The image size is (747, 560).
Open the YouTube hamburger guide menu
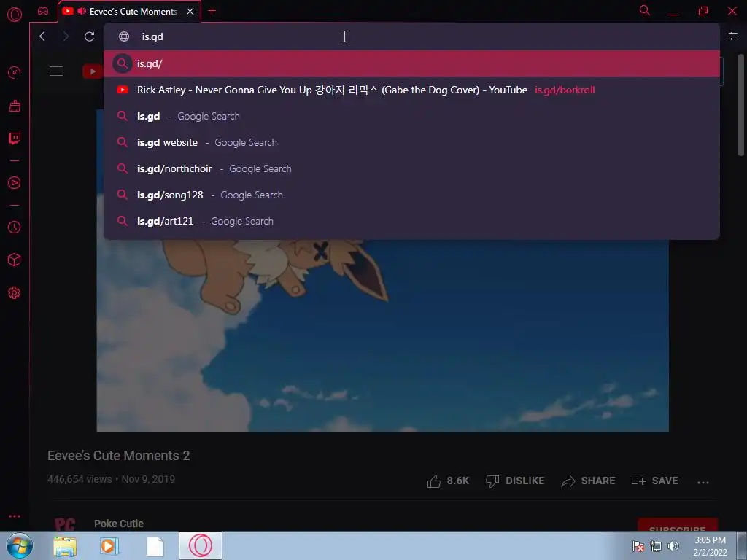56,71
